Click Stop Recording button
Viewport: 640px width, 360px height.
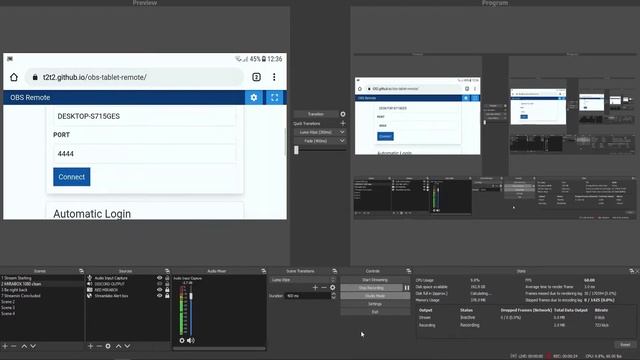point(371,288)
